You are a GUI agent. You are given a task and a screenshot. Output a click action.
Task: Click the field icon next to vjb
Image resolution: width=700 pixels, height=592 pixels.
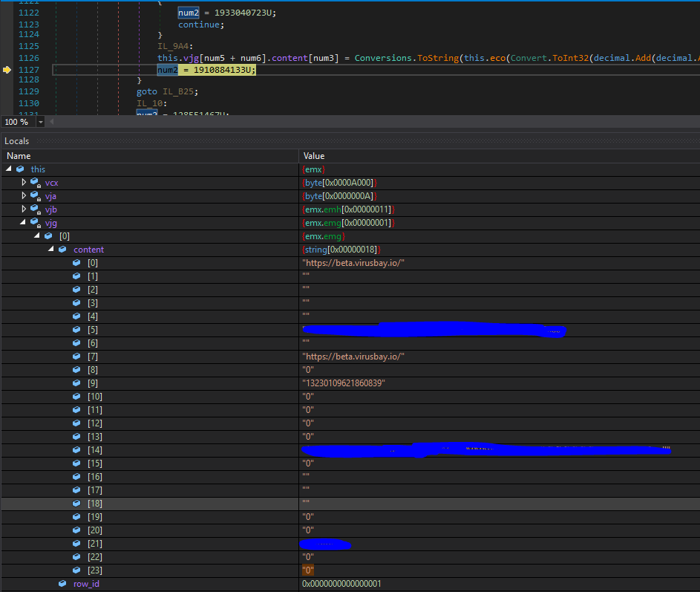click(x=35, y=209)
